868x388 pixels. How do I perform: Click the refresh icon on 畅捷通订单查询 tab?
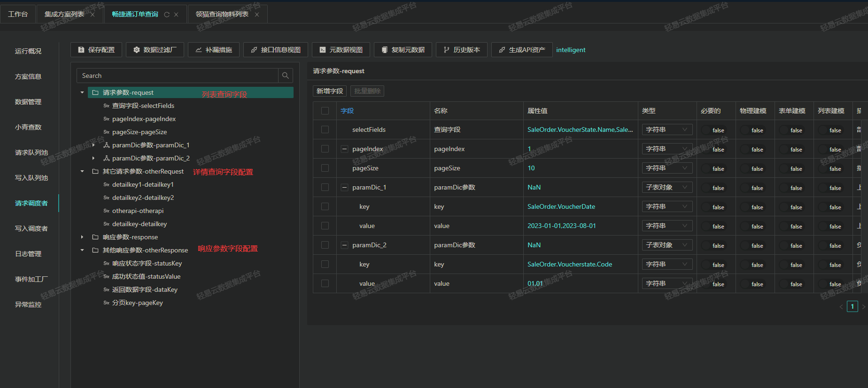167,15
